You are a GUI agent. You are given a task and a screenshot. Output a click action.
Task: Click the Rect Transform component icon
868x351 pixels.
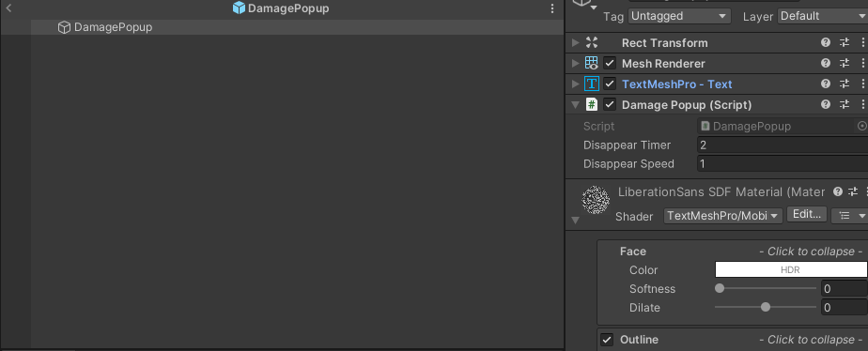[x=592, y=42]
